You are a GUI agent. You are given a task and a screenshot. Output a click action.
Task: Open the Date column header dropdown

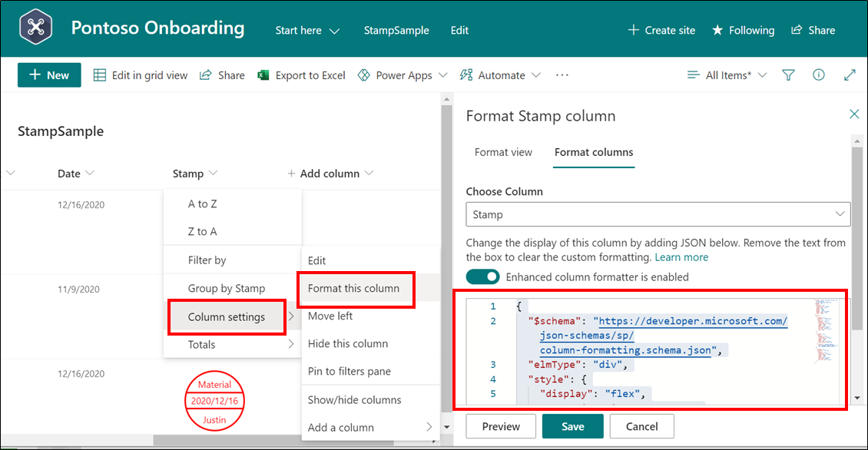coord(90,174)
